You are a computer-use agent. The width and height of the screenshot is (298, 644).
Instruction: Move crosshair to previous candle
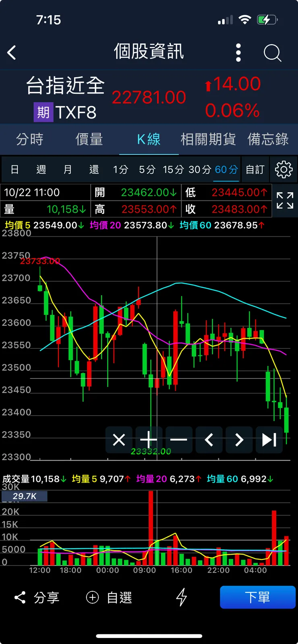pyautogui.click(x=209, y=440)
